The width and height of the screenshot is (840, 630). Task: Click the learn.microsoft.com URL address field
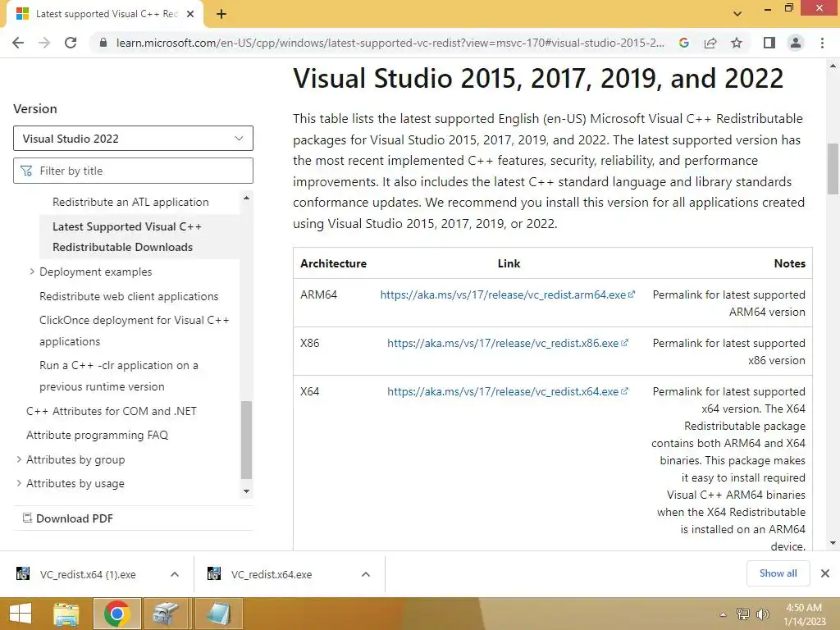[390, 43]
